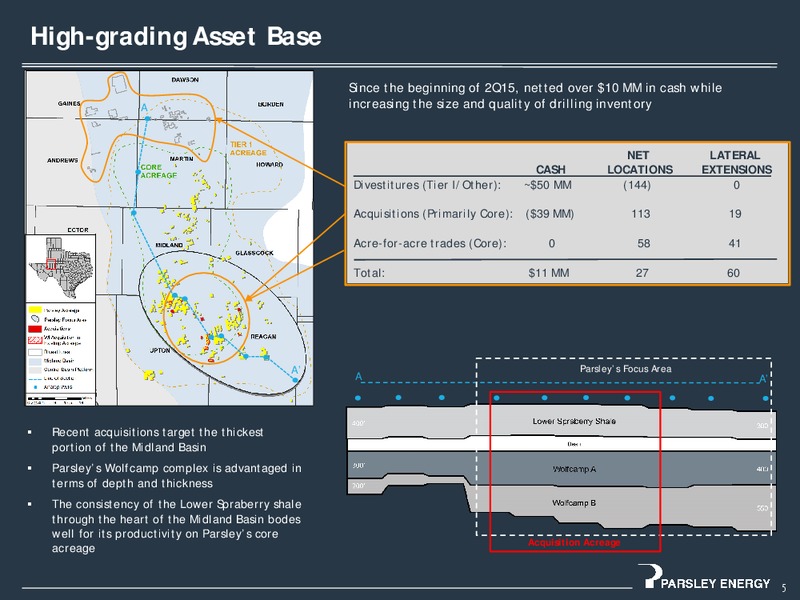
Task: Click the yellow Parsley Acreage legend swatch
Action: pos(35,310)
